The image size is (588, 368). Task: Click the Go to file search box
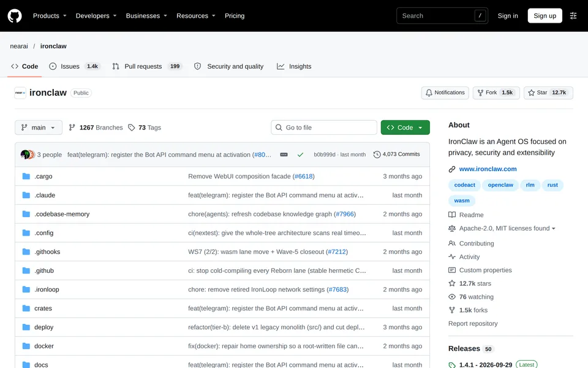coord(324,128)
